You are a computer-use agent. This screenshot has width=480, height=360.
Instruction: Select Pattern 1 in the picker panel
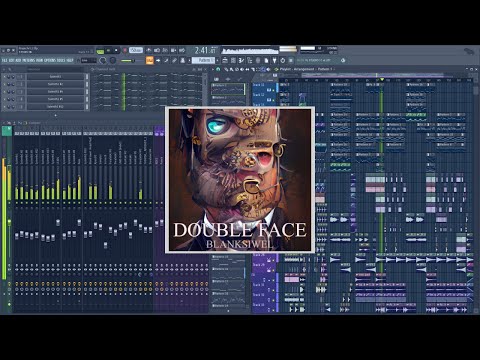pyautogui.click(x=228, y=89)
